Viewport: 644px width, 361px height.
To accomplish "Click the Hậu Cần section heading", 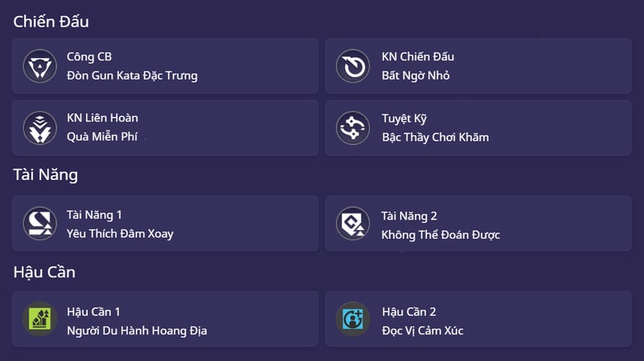I will [x=44, y=272].
